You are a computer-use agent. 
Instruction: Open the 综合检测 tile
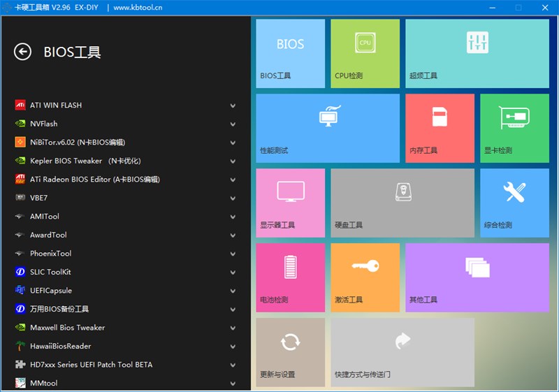514,203
